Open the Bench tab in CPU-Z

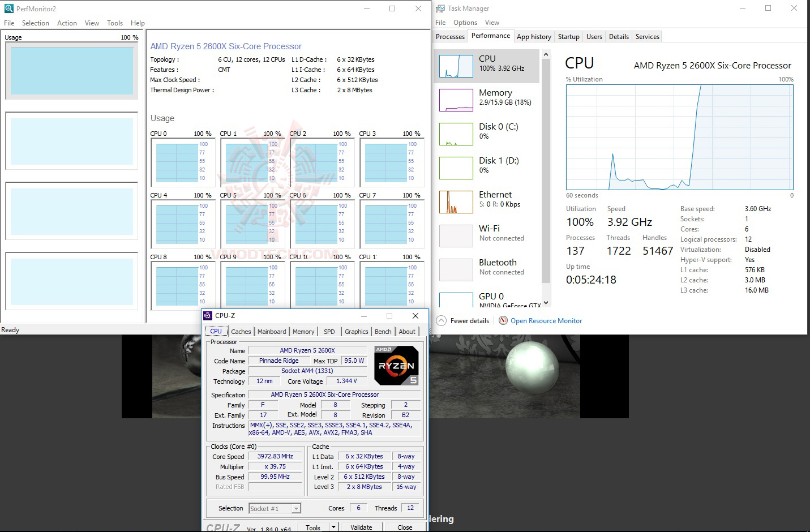[x=383, y=332]
